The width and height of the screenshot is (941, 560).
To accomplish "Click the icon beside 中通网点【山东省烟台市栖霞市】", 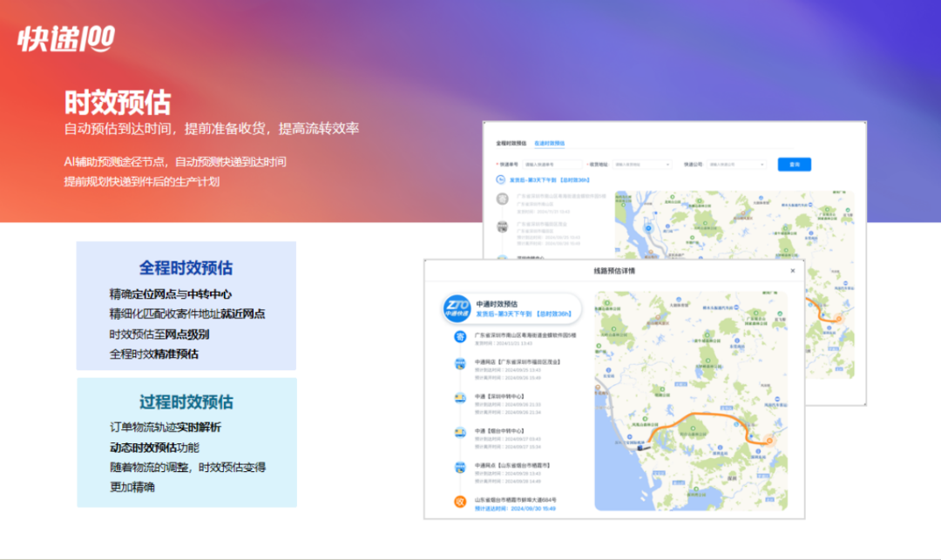I will point(460,467).
